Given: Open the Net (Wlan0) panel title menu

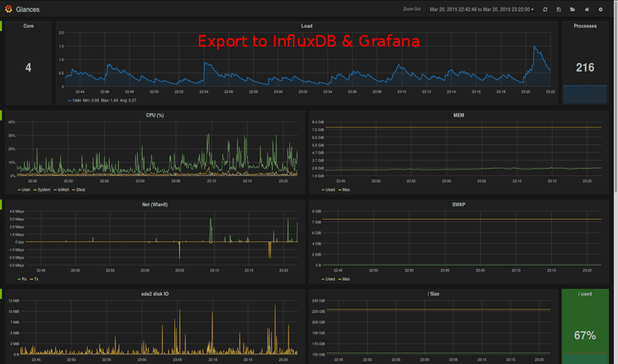Looking at the screenshot, I should (155, 205).
